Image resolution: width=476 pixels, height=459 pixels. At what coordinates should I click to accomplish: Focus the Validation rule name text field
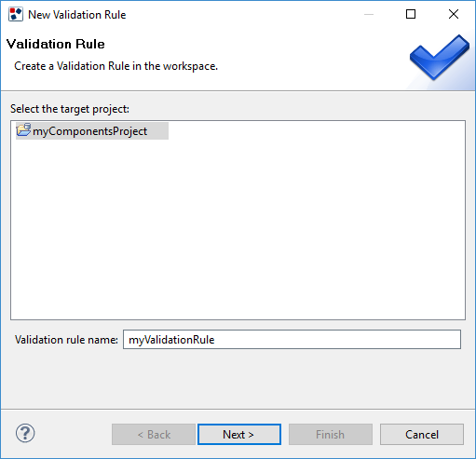(x=292, y=340)
